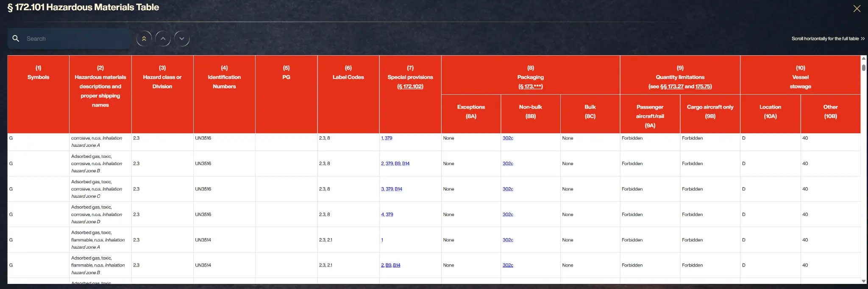Select the '(1) Symbols' column header
Screen dimensions: 868x289
38,94
